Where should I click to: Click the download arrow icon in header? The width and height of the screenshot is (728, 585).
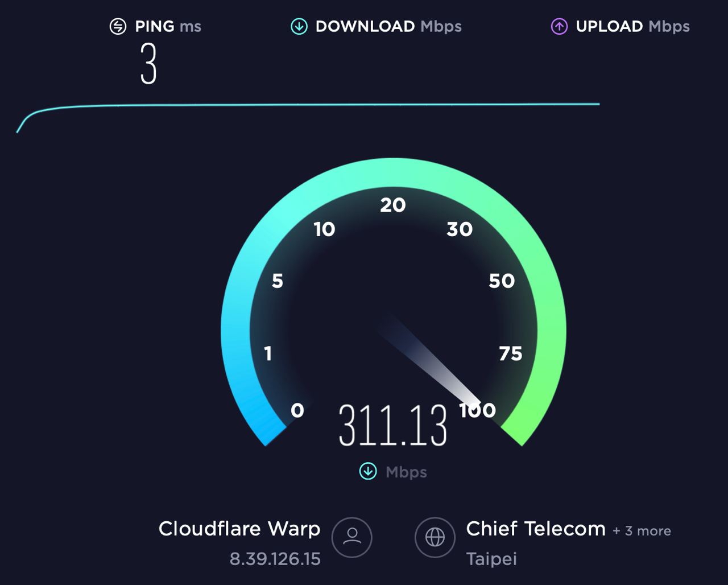pos(299,26)
